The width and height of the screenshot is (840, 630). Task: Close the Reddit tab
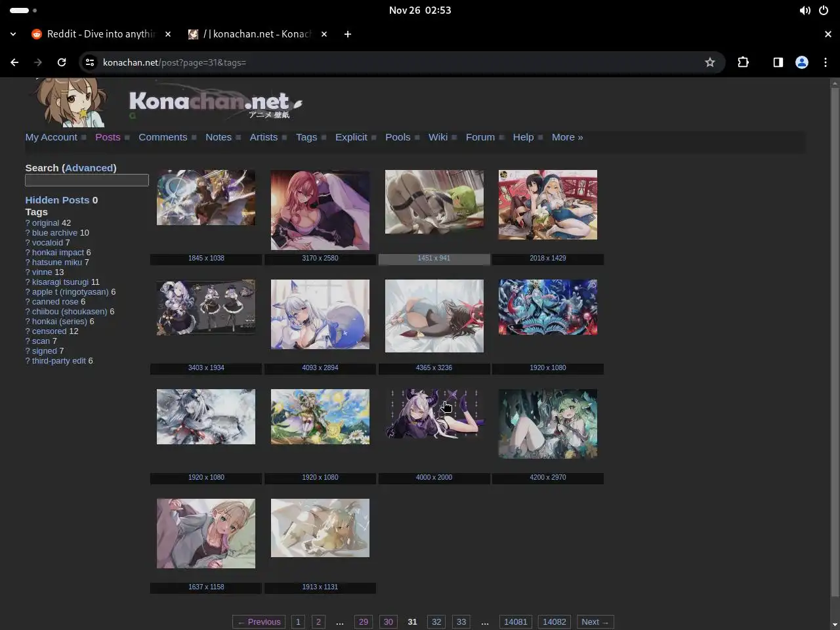168,34
